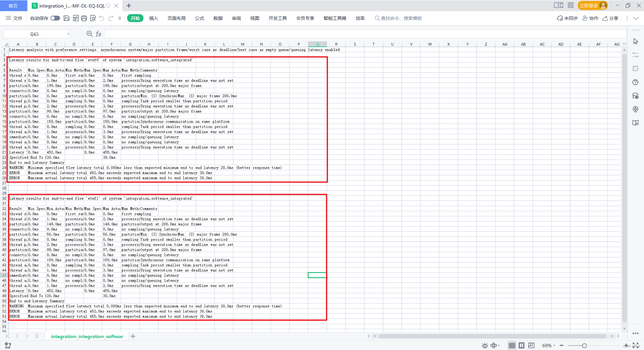Image resolution: width=644 pixels, height=350 pixels.
Task: Click the zoom slider handle
Action: tap(584, 345)
